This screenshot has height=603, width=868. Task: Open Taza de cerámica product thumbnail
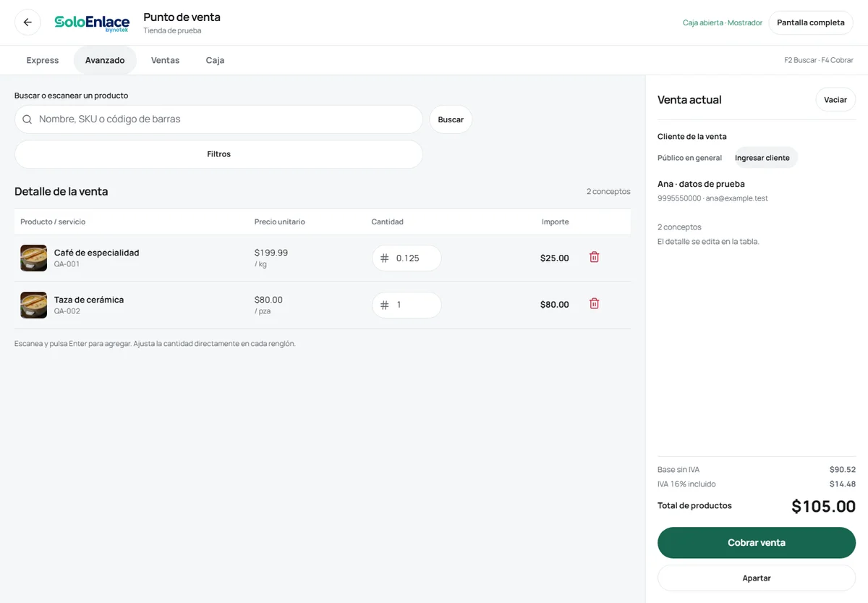pyautogui.click(x=34, y=305)
